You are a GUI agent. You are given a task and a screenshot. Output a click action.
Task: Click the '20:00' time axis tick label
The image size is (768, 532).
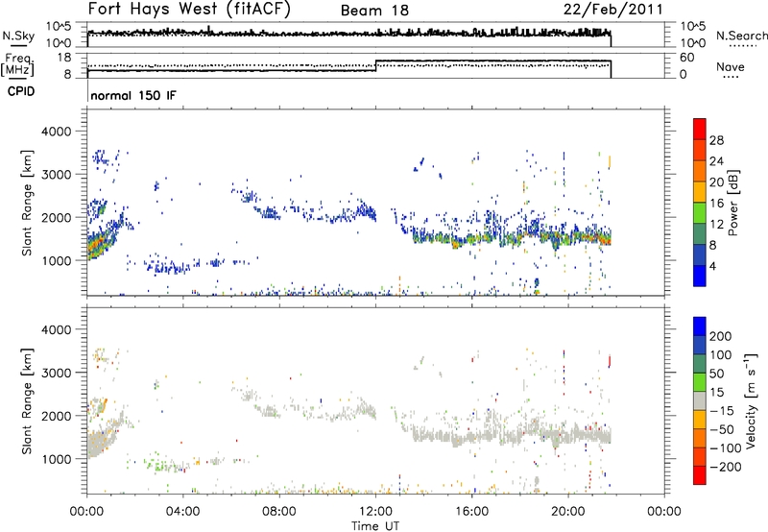click(x=568, y=512)
